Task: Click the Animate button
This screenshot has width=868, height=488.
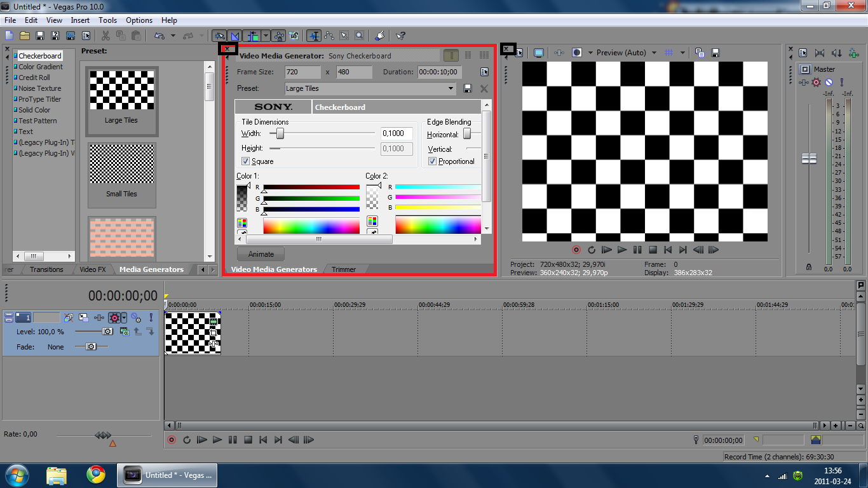Action: pos(261,254)
